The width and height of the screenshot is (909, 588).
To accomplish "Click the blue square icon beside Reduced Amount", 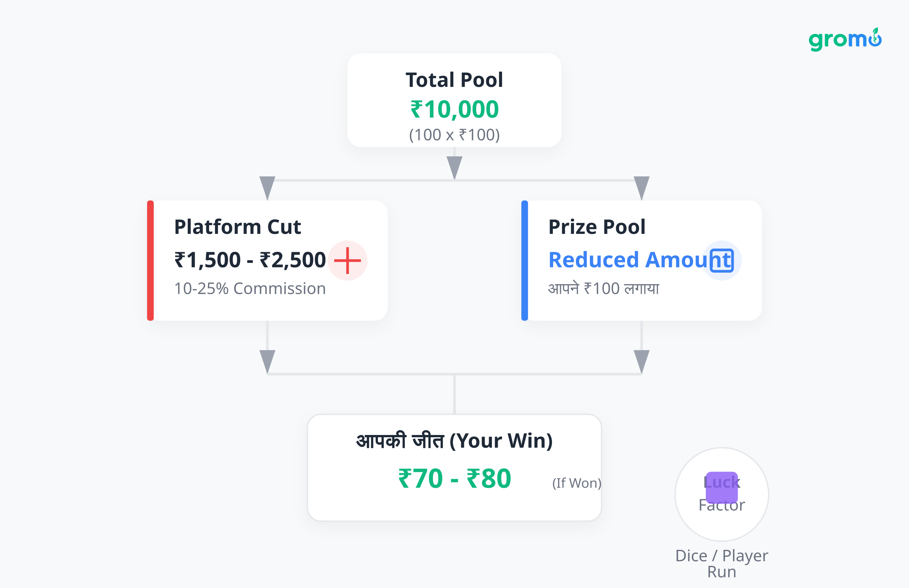I will click(x=722, y=260).
